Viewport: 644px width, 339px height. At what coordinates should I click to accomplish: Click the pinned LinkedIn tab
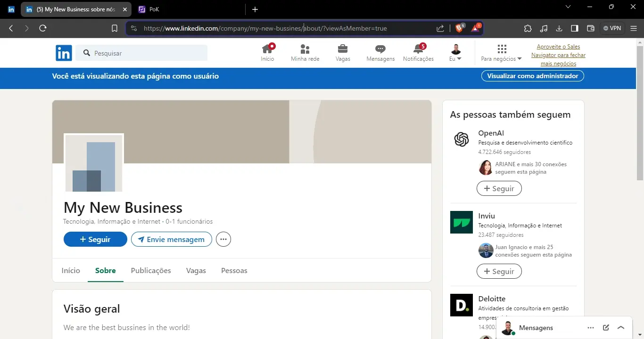coord(11,9)
